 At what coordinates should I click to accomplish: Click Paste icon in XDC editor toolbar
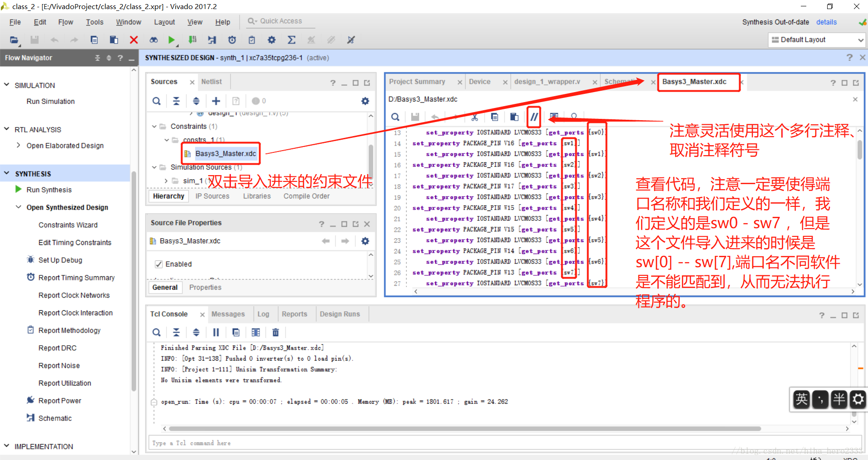(514, 117)
